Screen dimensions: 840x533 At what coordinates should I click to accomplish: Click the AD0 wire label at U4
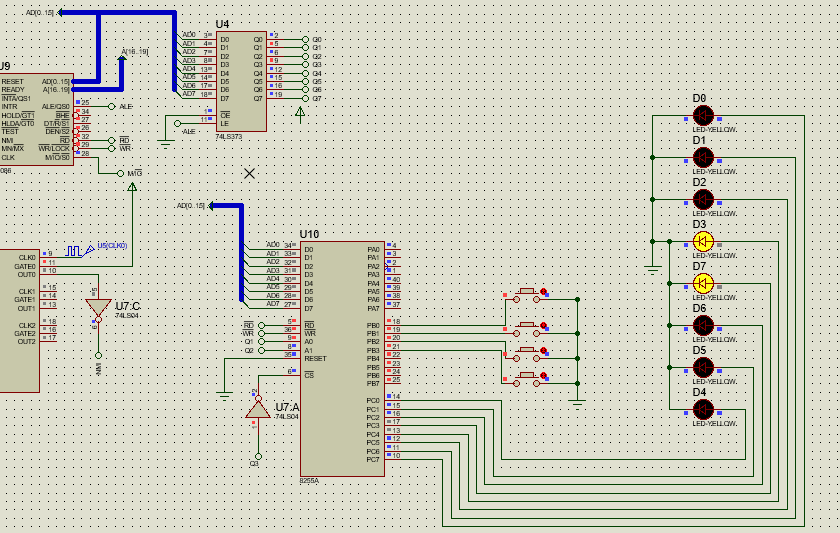(189, 34)
